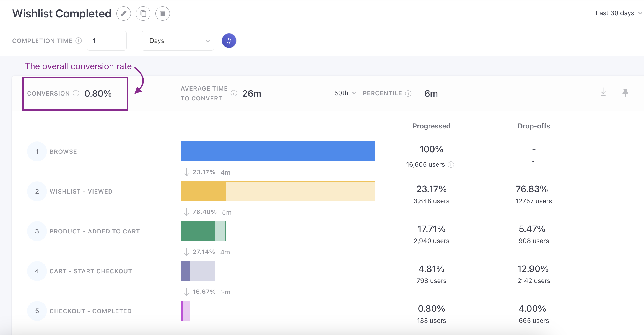Show the Conversion info tooltip
Image resolution: width=644 pixels, height=335 pixels.
[x=76, y=93]
